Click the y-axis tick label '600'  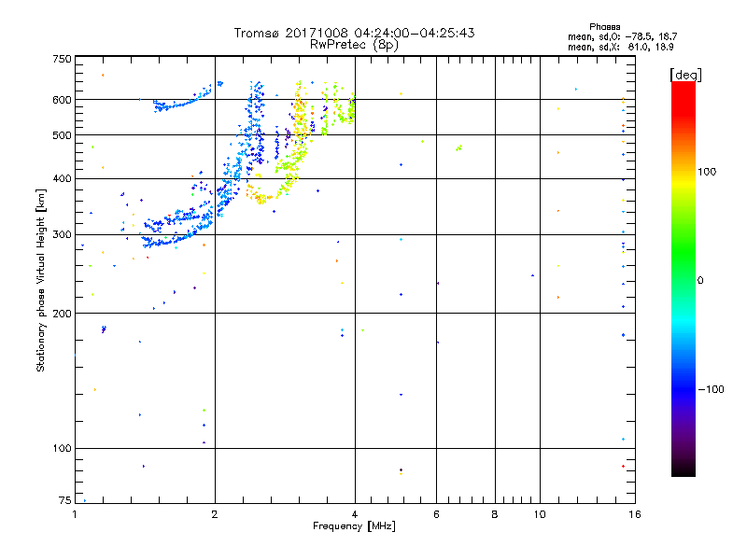[x=63, y=100]
